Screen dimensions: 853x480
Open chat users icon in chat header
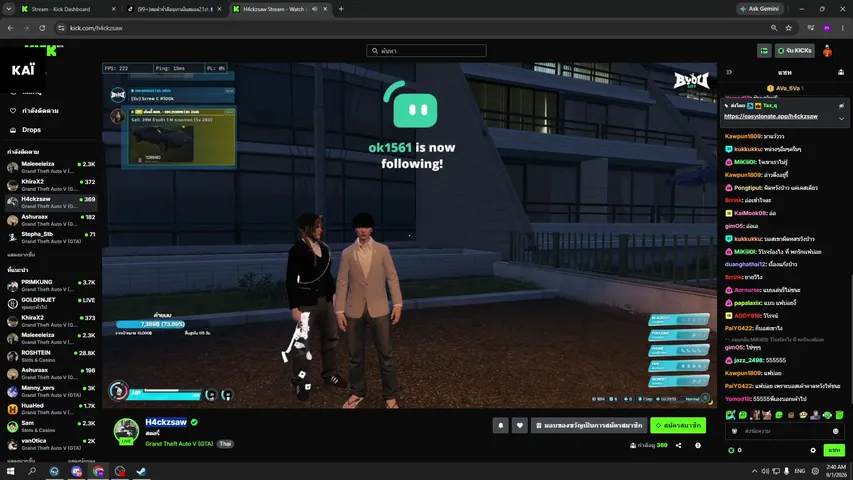click(841, 72)
